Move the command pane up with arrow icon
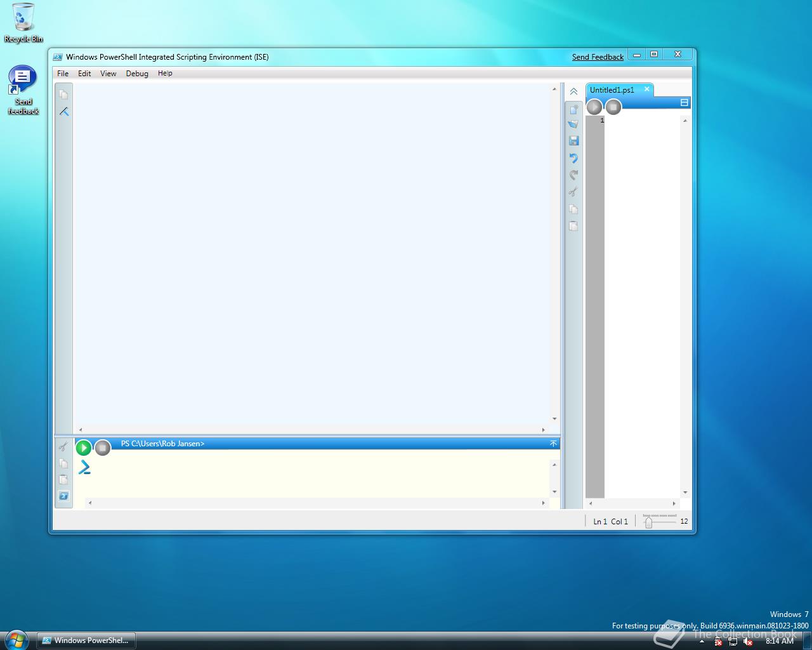 [553, 444]
